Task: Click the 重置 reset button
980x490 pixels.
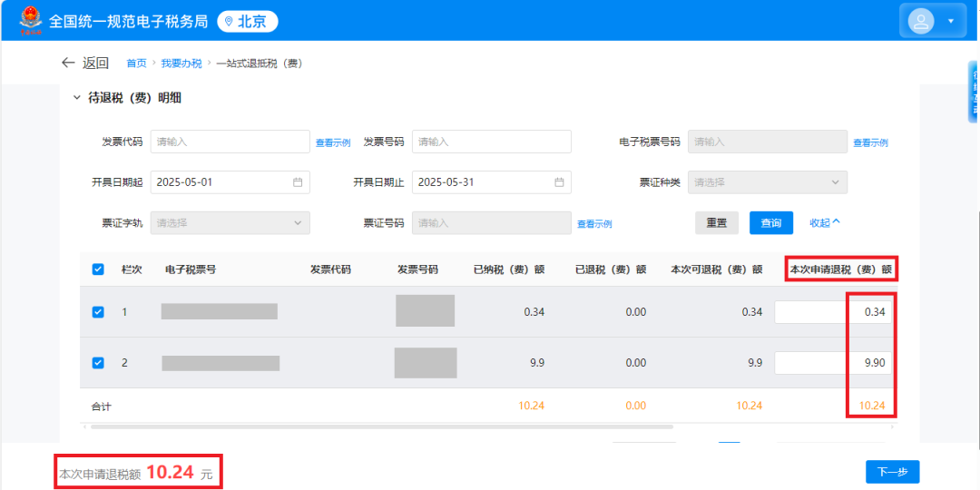Action: (x=717, y=222)
